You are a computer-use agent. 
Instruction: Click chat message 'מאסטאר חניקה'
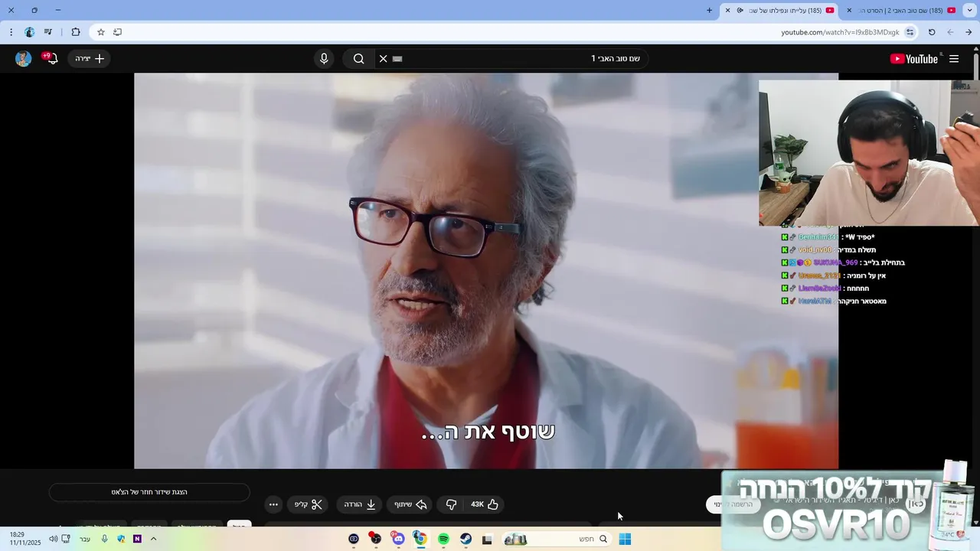pos(862,302)
